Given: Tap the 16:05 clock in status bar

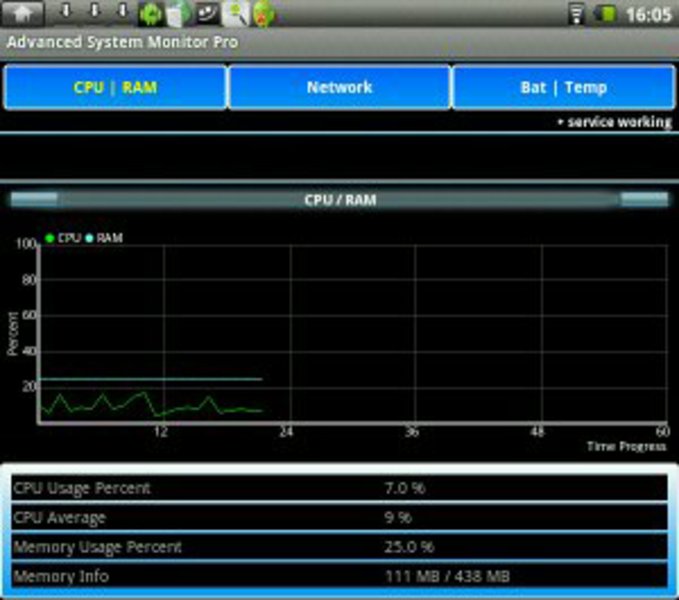Looking at the screenshot, I should 648,15.
